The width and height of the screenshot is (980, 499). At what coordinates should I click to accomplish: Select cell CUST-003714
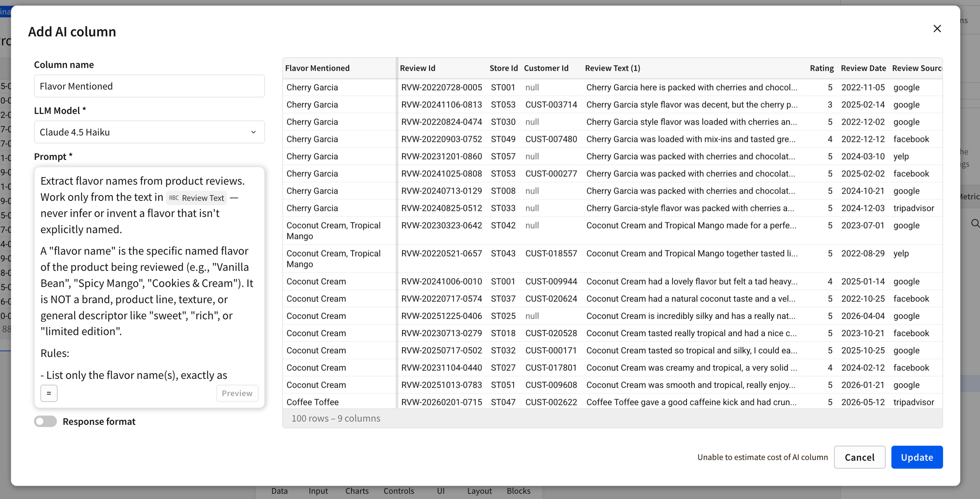[x=551, y=105]
